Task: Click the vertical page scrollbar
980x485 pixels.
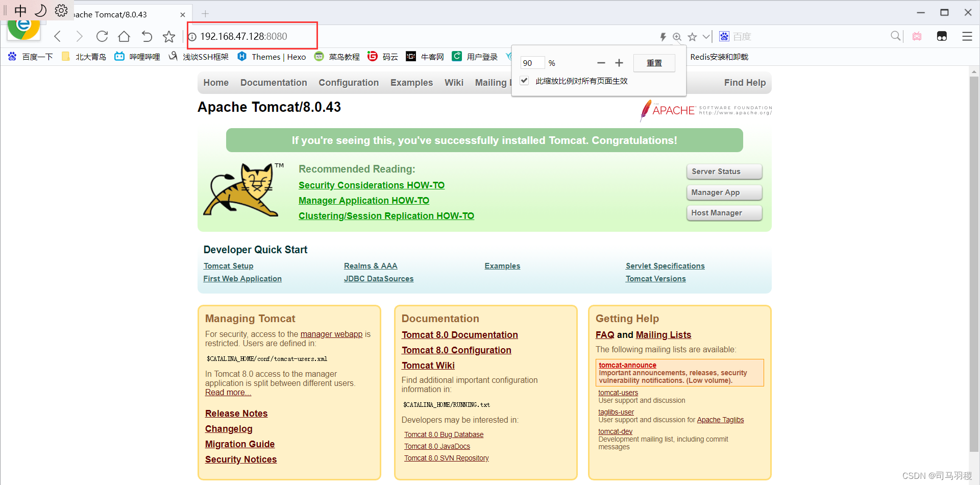Action: 974,263
